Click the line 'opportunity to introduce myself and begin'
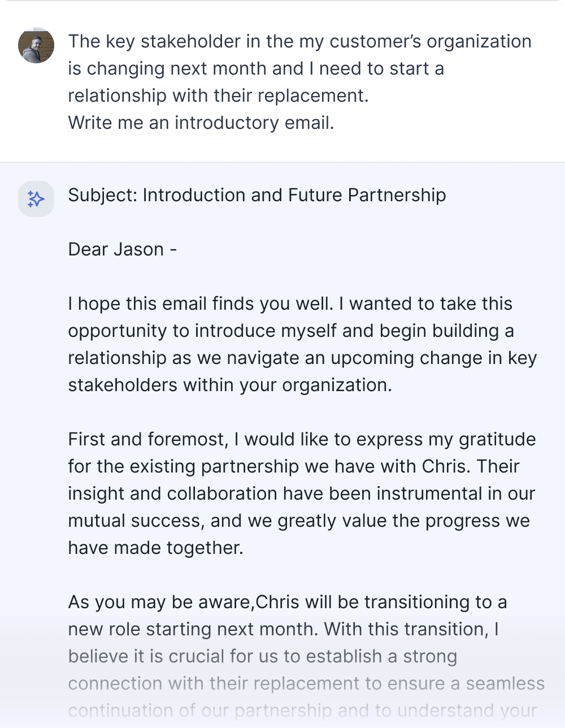This screenshot has height=728, width=565. pyautogui.click(x=291, y=331)
